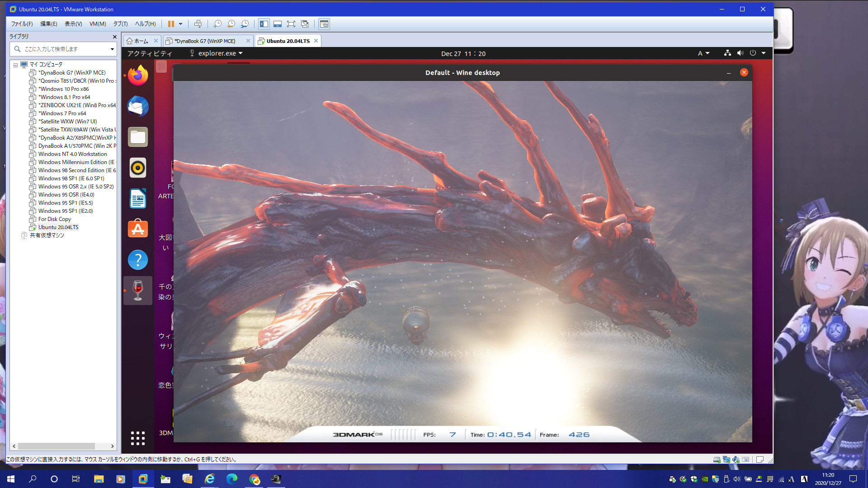This screenshot has width=868, height=488.
Task: Show applications grid in Ubuntu dock
Action: coord(138,438)
